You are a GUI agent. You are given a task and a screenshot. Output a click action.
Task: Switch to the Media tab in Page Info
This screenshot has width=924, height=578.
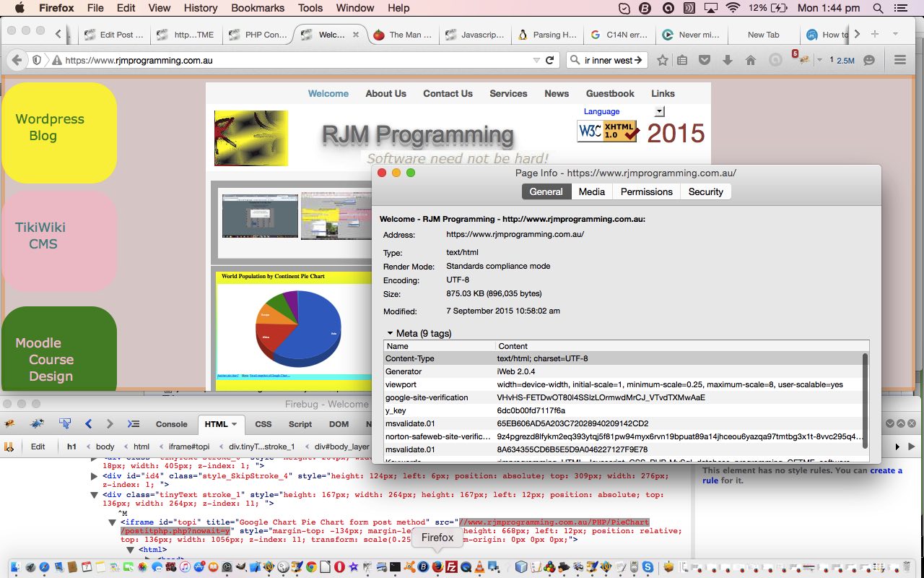591,191
